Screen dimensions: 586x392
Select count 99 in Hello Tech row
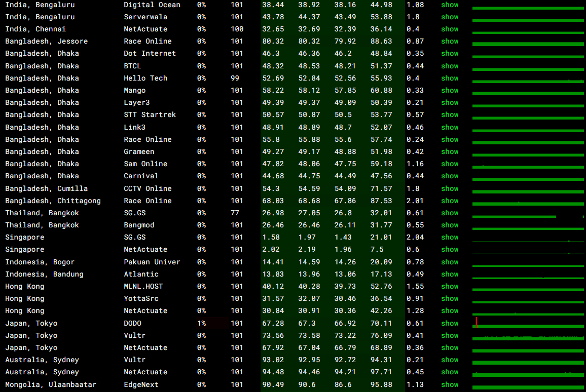pyautogui.click(x=235, y=79)
